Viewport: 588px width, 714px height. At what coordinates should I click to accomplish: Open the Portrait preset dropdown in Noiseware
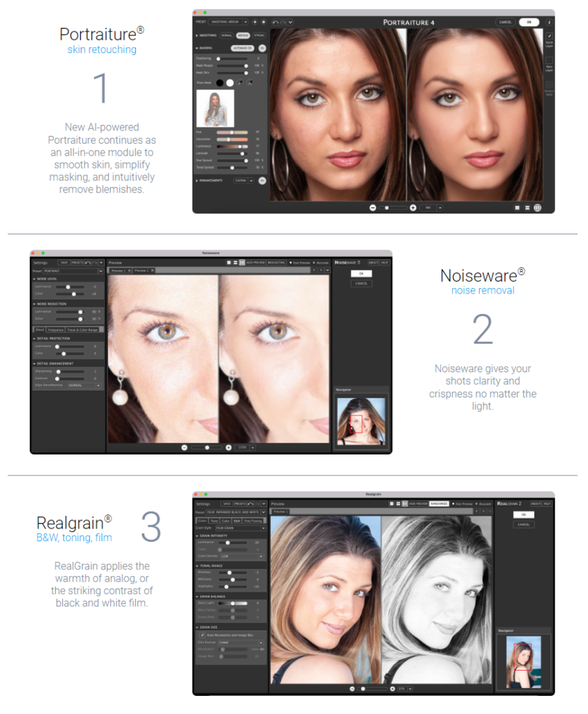coord(73,271)
